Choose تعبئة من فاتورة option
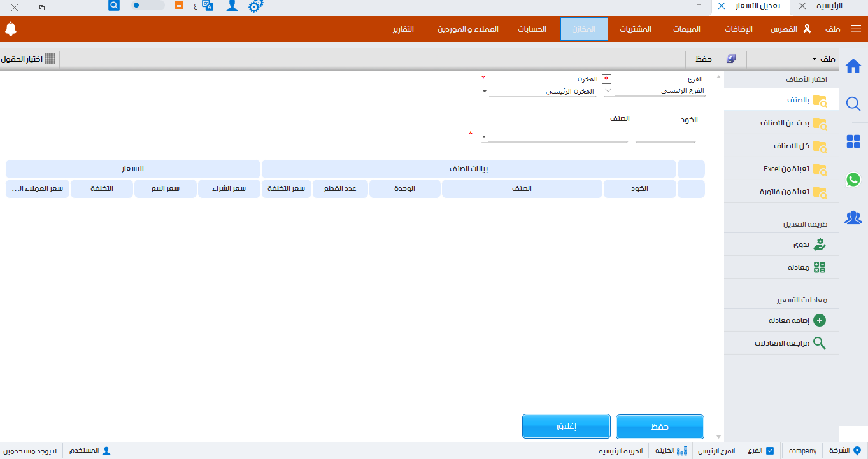This screenshot has width=868, height=459. (x=781, y=192)
